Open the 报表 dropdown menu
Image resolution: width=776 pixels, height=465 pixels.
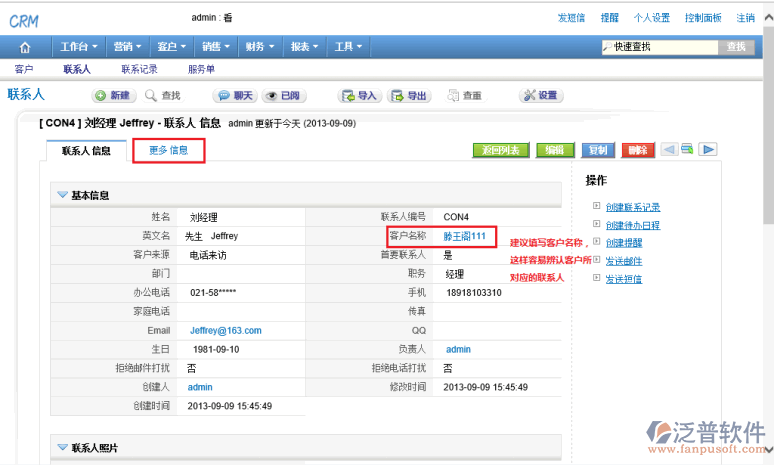pos(304,47)
